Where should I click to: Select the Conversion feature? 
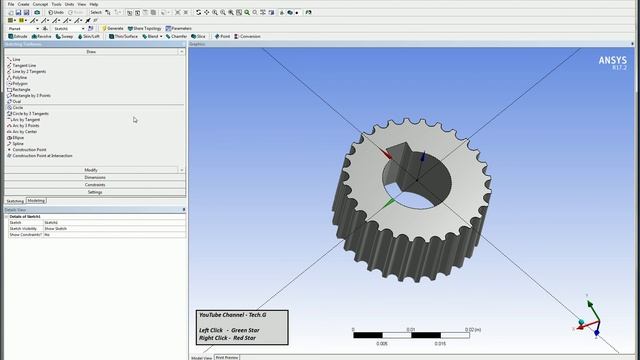tap(247, 36)
